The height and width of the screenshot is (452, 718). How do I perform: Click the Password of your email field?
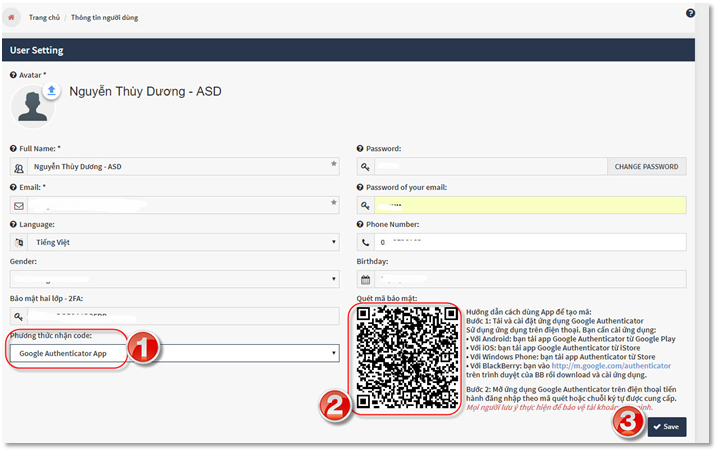click(x=530, y=205)
